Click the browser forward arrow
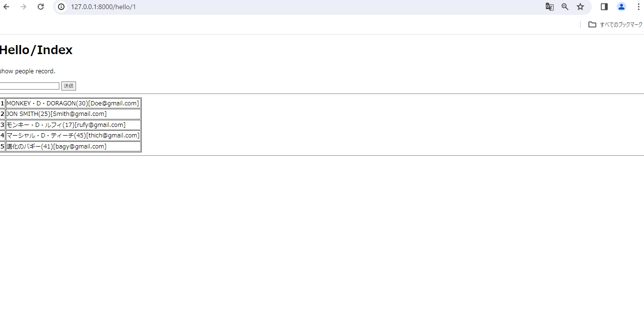Screen dimensions: 644x320 tap(23, 7)
